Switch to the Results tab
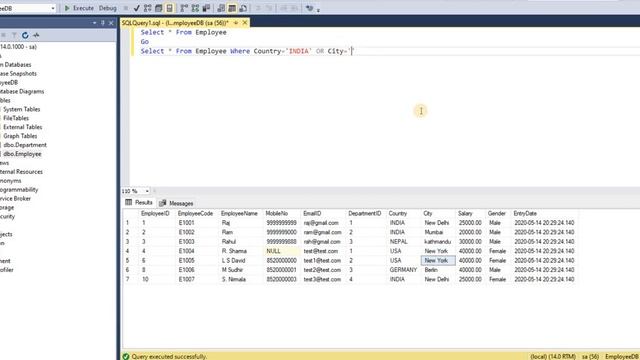 pos(139,202)
